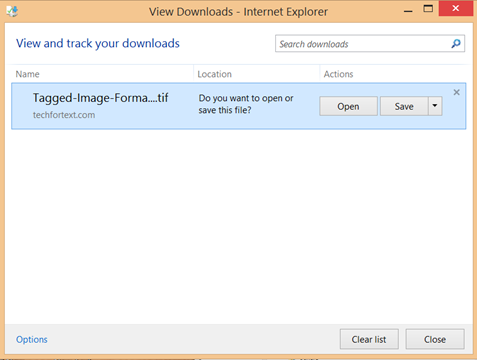Close the window with red X
Viewport: 477px width, 360px height.
click(x=456, y=9)
